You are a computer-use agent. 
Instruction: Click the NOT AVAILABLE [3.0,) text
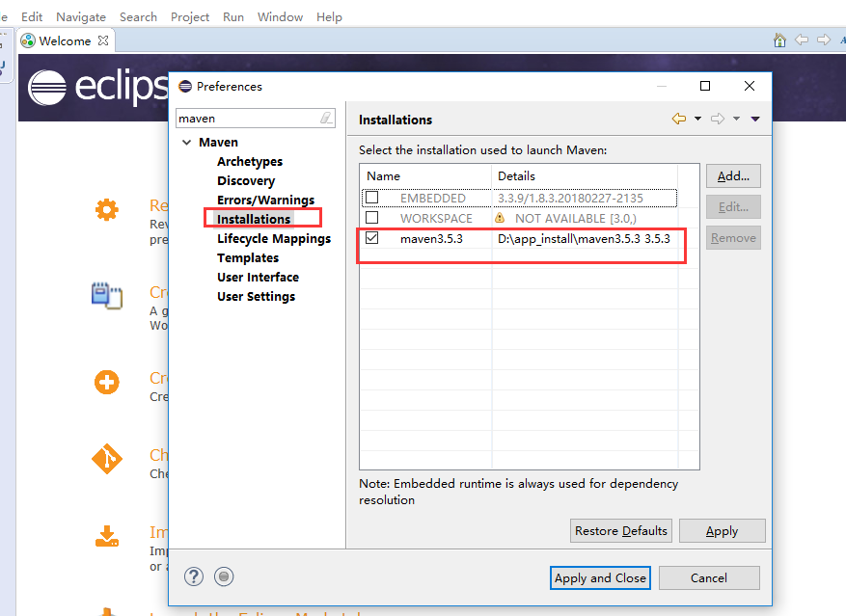pos(576,219)
